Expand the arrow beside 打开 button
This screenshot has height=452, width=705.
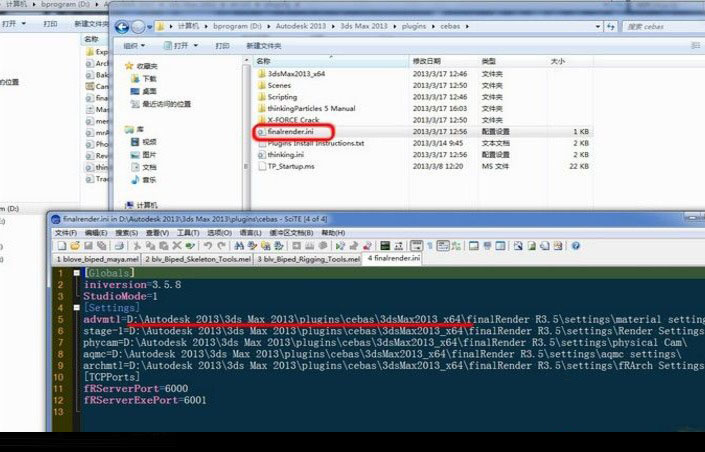click(x=196, y=46)
